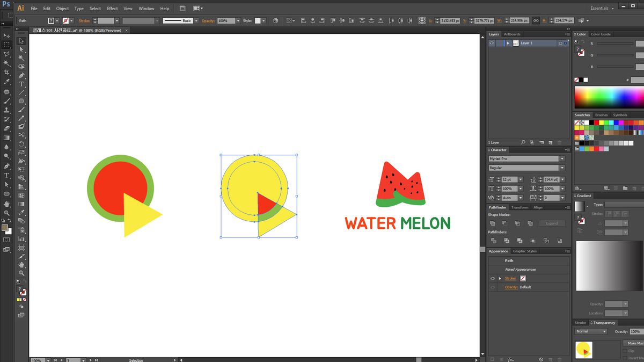Apply Exclude shape mode

[x=530, y=223]
